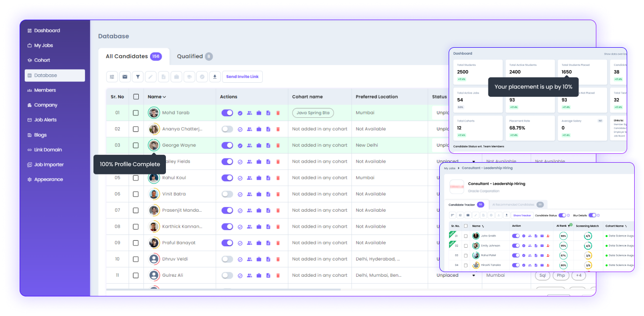Open Job Importer from the sidebar
Image resolution: width=644 pixels, height=316 pixels.
48,165
